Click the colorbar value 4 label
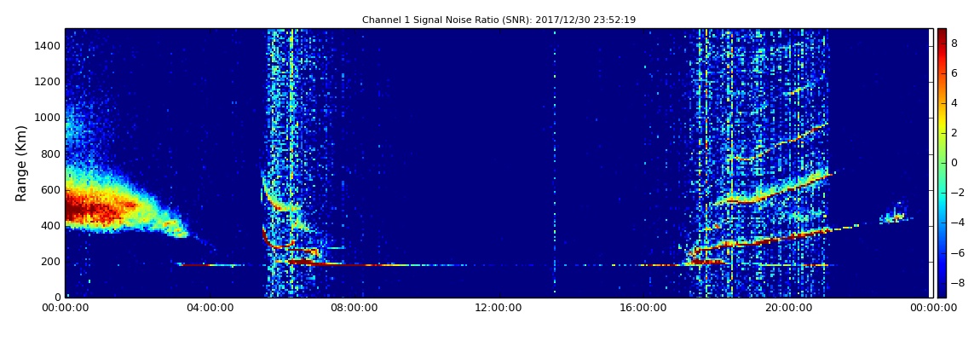The height and width of the screenshot is (347, 980). pos(954,103)
